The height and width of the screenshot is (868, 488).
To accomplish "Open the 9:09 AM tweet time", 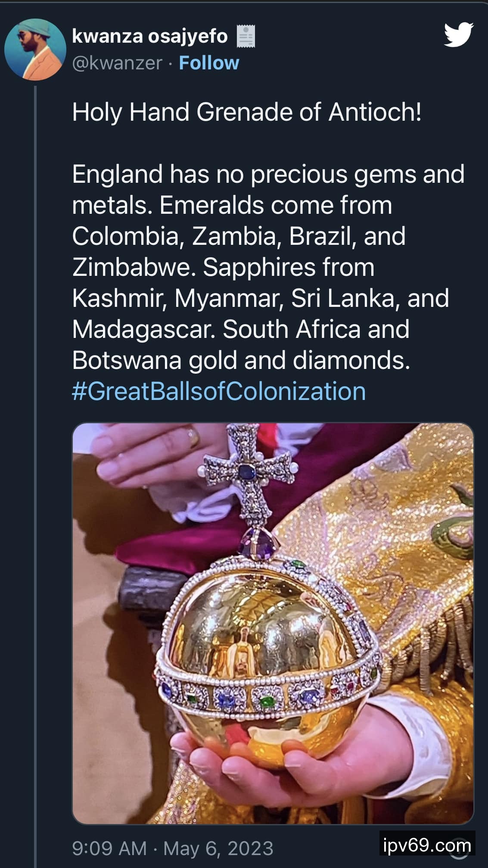I will coord(109,848).
